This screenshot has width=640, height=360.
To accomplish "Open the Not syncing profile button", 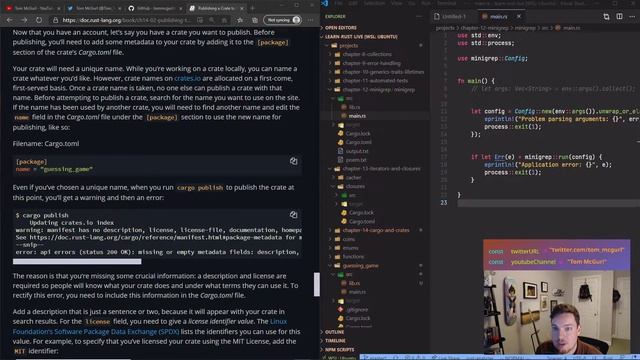I will pos(282,20).
